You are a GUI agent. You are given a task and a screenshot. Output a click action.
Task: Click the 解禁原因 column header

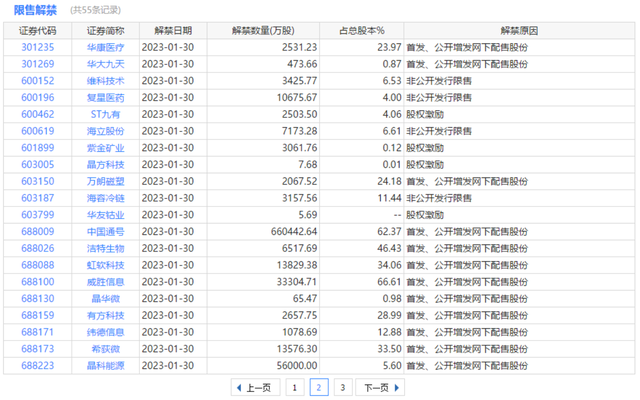519,31
